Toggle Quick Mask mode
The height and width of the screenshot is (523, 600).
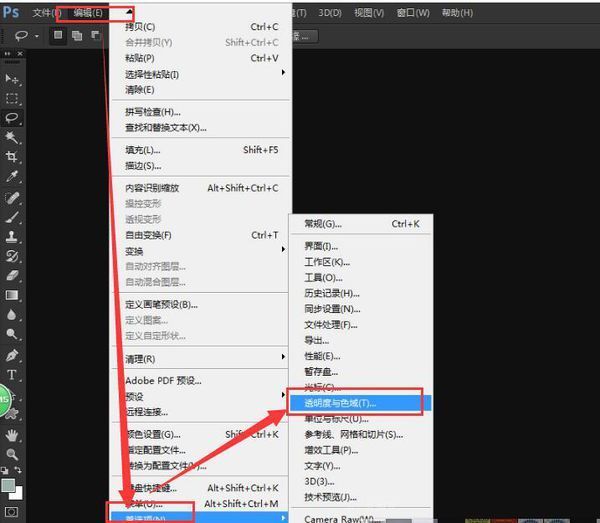(11, 512)
